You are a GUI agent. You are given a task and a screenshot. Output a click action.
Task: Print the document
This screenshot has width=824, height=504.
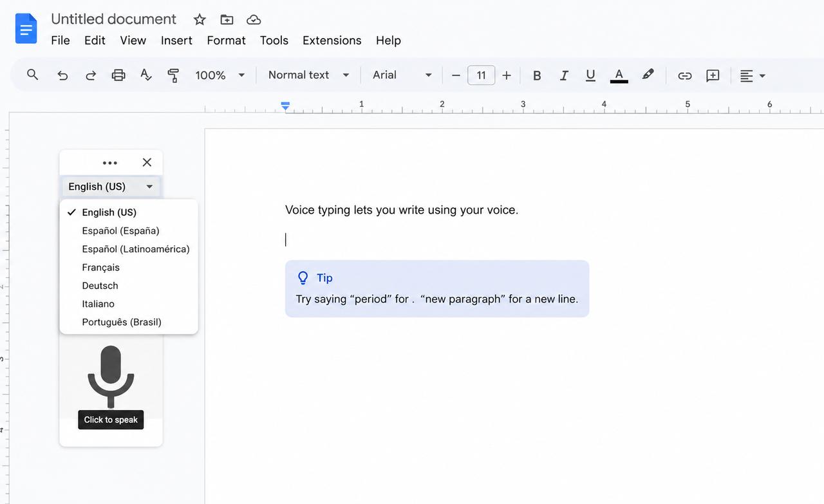118,75
